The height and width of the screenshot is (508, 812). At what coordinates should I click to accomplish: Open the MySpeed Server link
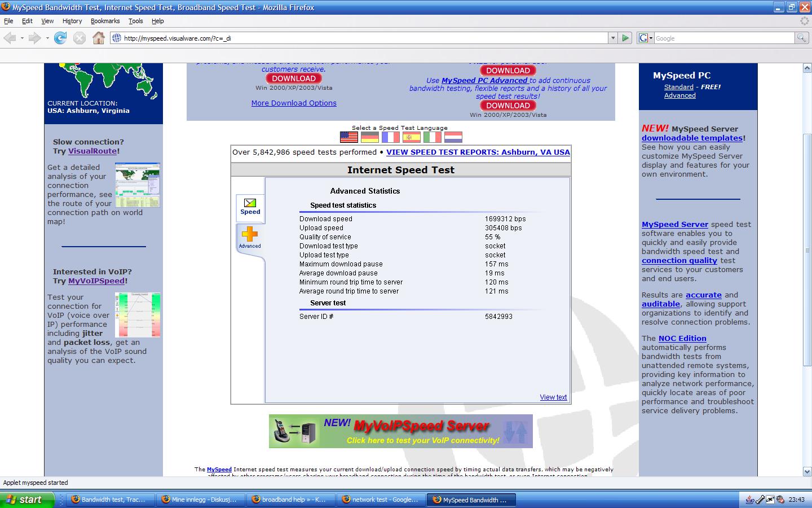tap(675, 224)
